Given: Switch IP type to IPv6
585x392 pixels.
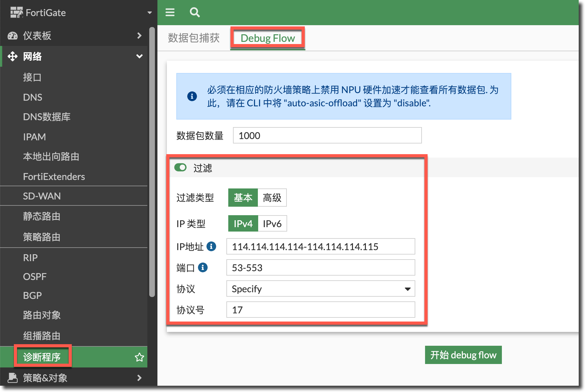Looking at the screenshot, I should [272, 223].
